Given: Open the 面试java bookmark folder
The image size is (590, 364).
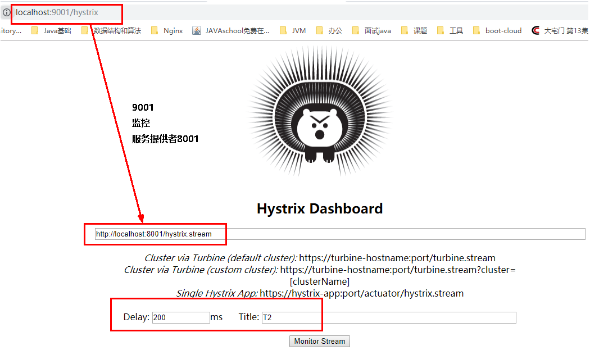Looking at the screenshot, I should (x=371, y=30).
